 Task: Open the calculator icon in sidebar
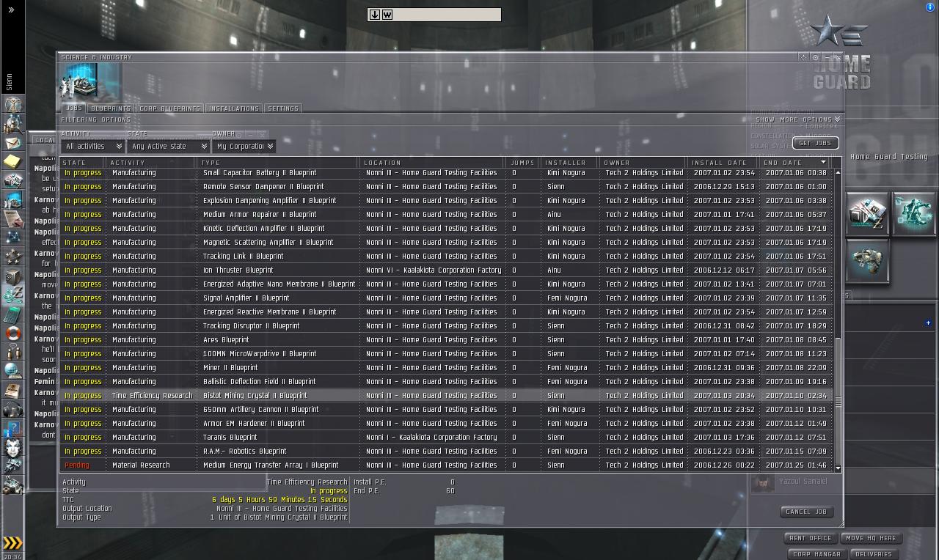[13, 314]
